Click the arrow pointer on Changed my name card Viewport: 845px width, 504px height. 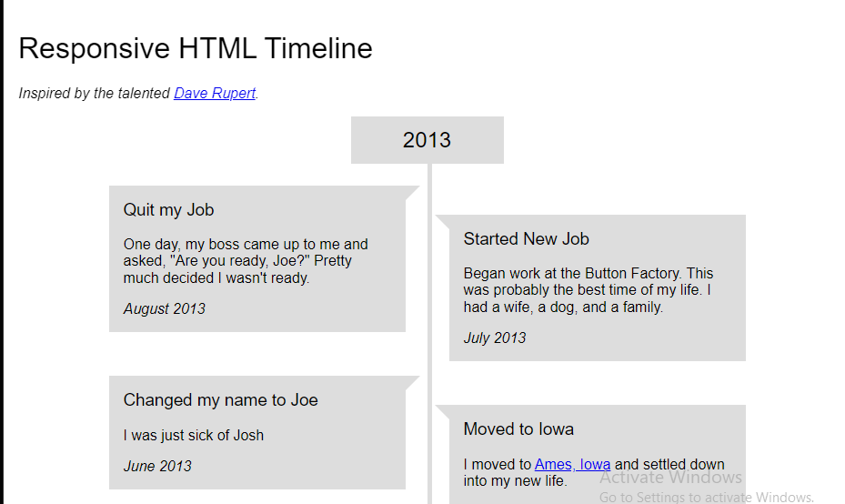(x=413, y=383)
